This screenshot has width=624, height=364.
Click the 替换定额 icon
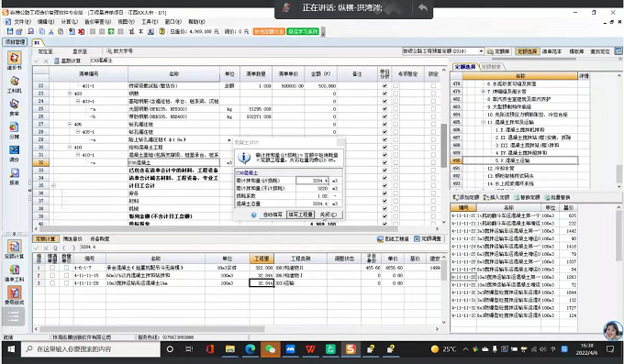517,197
